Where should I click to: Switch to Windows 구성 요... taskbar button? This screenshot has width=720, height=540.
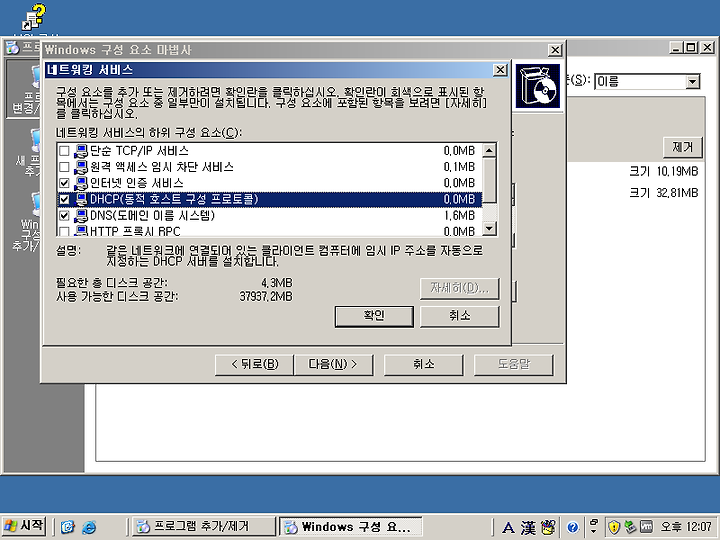[351, 527]
